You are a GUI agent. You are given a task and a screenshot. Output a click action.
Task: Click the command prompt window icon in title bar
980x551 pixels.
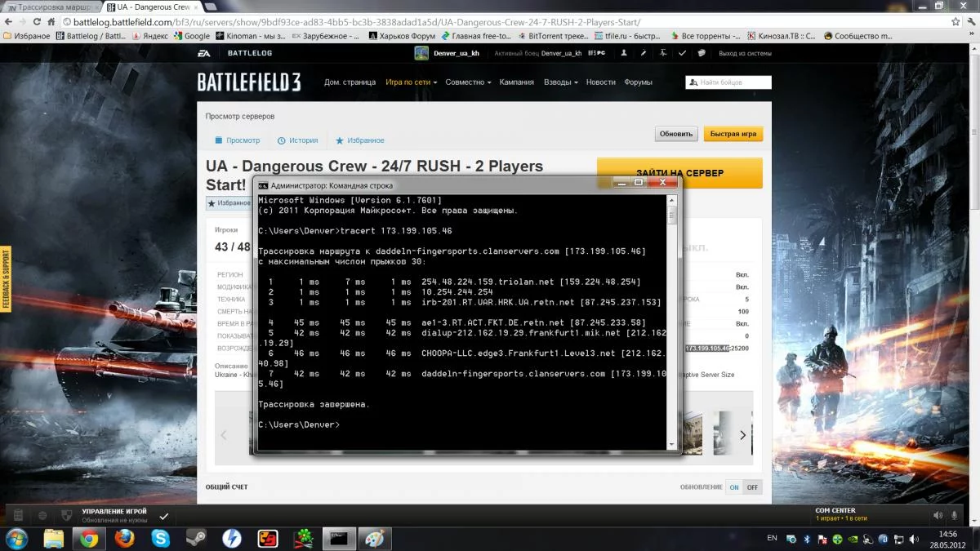click(x=263, y=185)
